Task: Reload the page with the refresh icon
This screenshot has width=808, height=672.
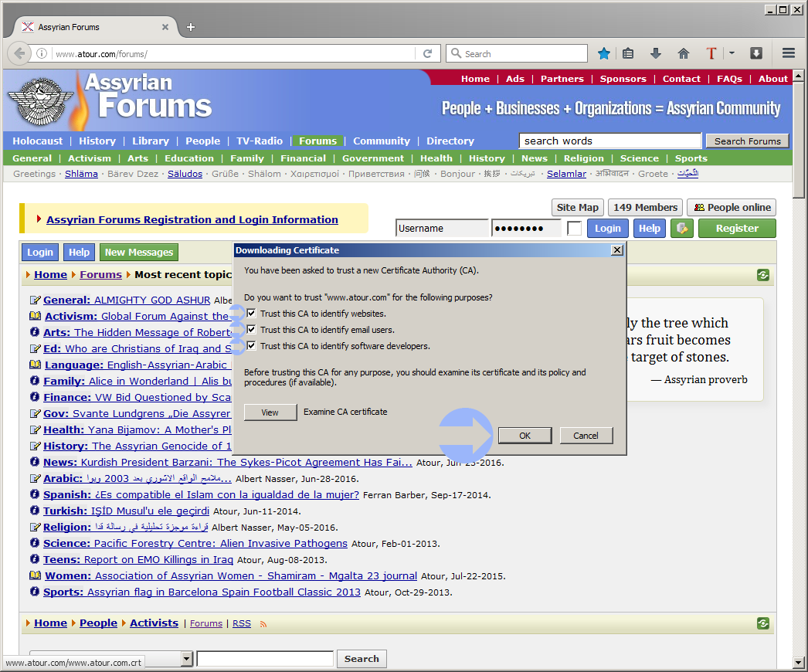Action: click(427, 53)
